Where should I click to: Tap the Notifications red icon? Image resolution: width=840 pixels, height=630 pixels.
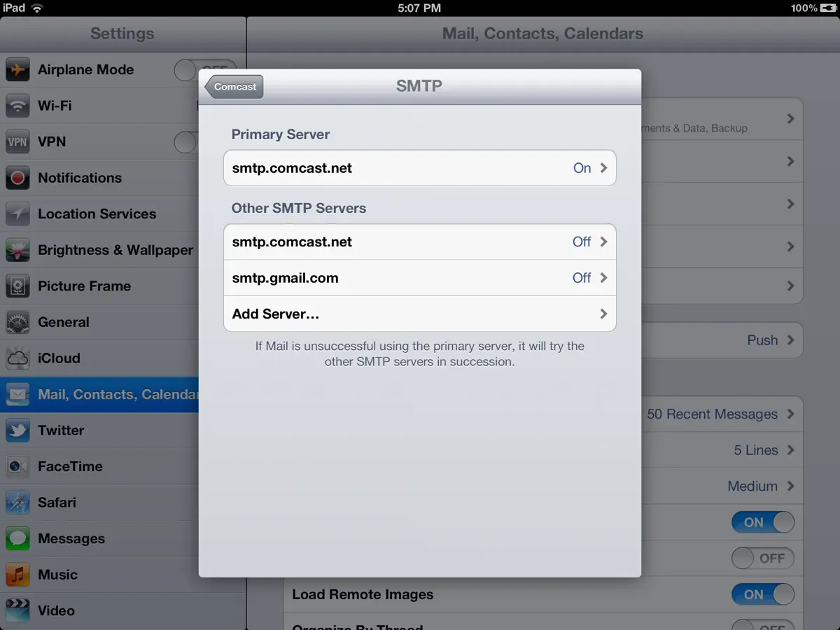(17, 178)
